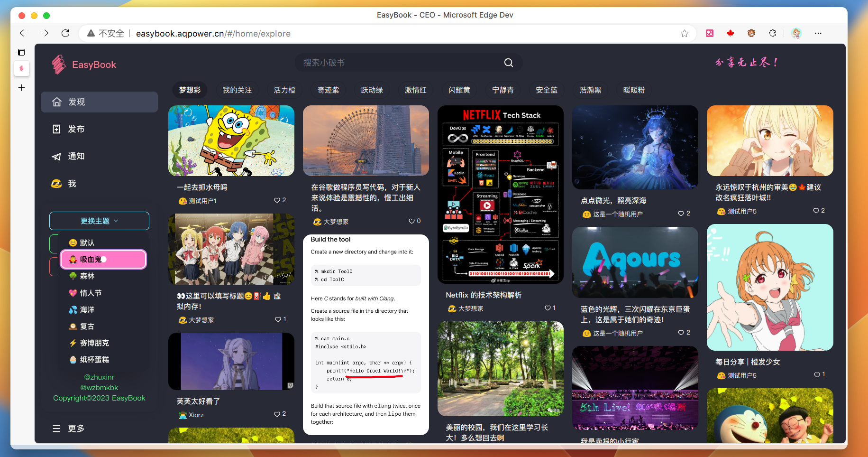Screen dimensions: 868x457
Task: Switch to the 我的关注 tab
Action: pos(237,90)
